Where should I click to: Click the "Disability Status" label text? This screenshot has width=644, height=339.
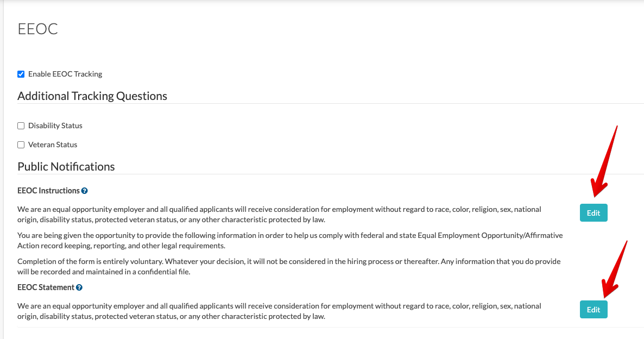point(55,125)
